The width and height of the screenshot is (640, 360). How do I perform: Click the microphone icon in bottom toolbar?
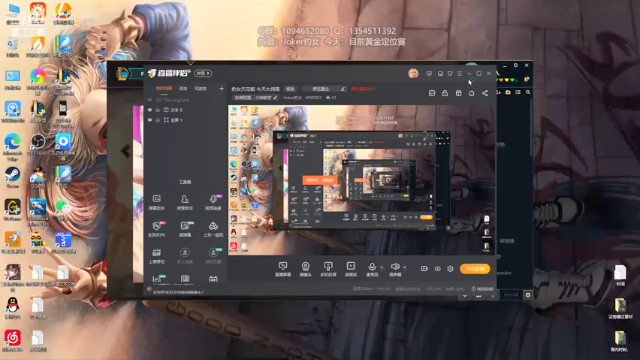[372, 267]
